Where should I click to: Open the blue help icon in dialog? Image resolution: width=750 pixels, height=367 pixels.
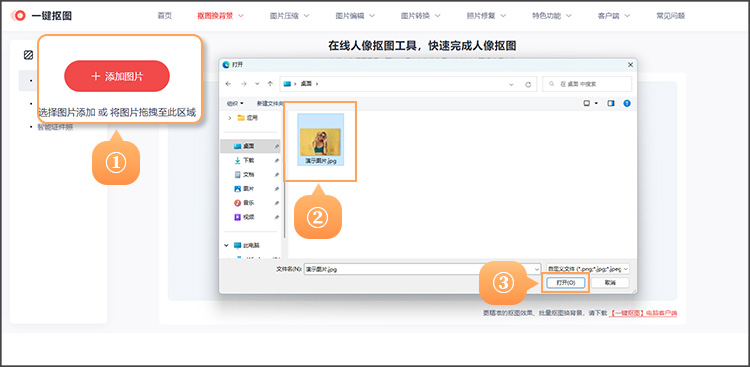(627, 103)
